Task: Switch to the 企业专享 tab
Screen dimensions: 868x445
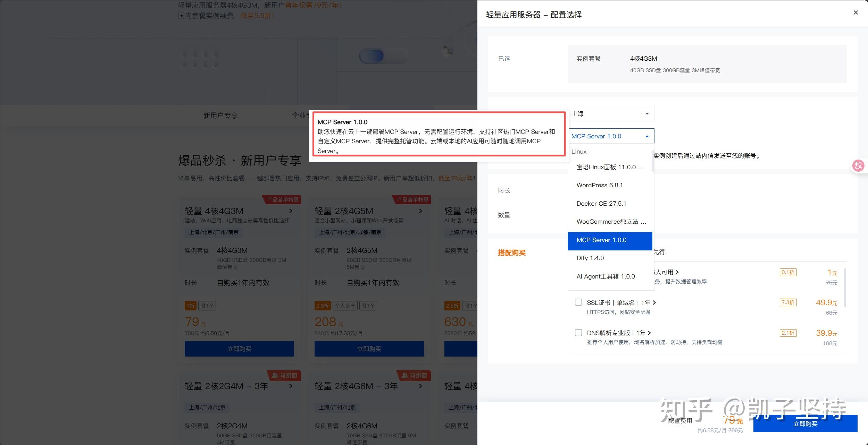Action: [x=302, y=115]
